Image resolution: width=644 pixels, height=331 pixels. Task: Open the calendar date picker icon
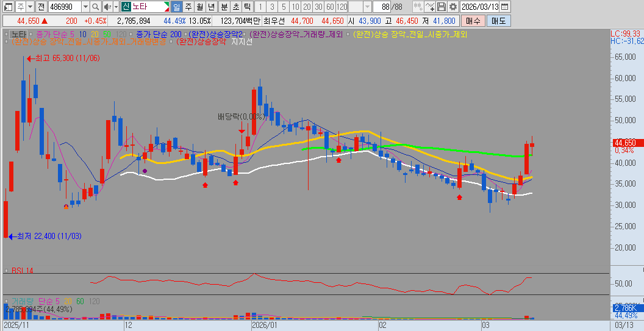pos(505,7)
